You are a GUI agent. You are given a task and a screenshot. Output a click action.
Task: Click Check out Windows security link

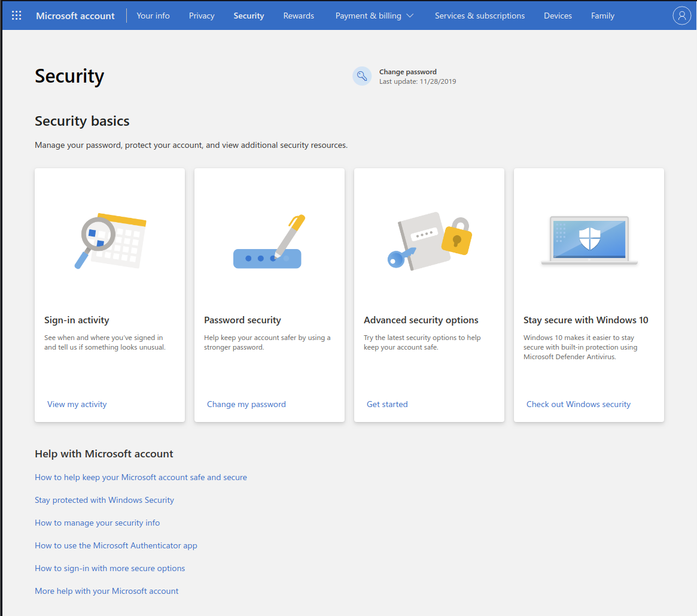pyautogui.click(x=579, y=404)
